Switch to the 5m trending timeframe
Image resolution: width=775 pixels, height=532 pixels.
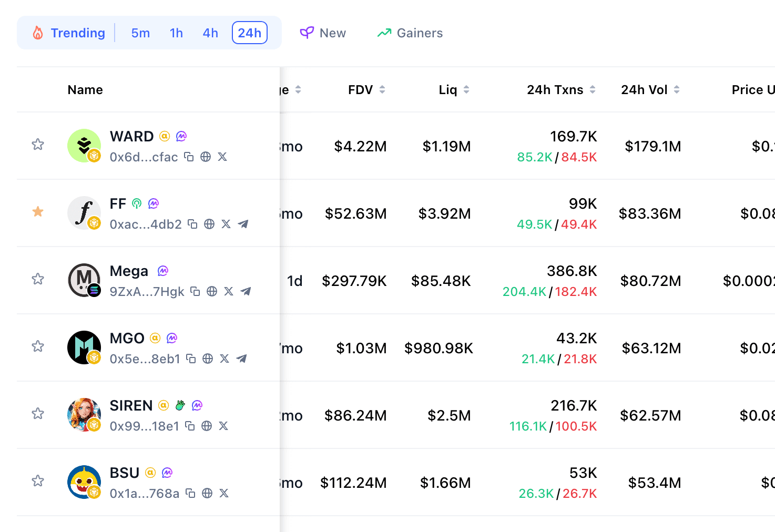click(x=140, y=33)
